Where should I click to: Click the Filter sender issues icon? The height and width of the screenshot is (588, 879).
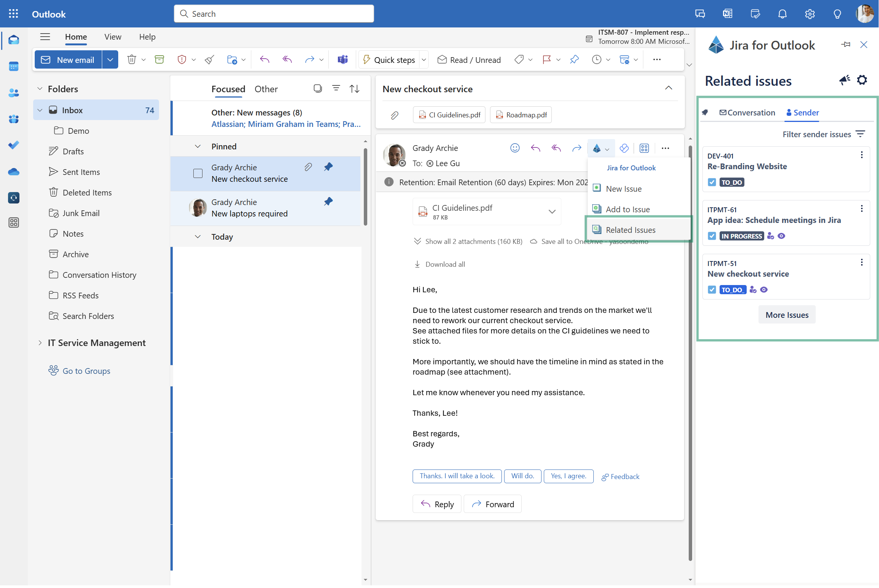tap(860, 134)
